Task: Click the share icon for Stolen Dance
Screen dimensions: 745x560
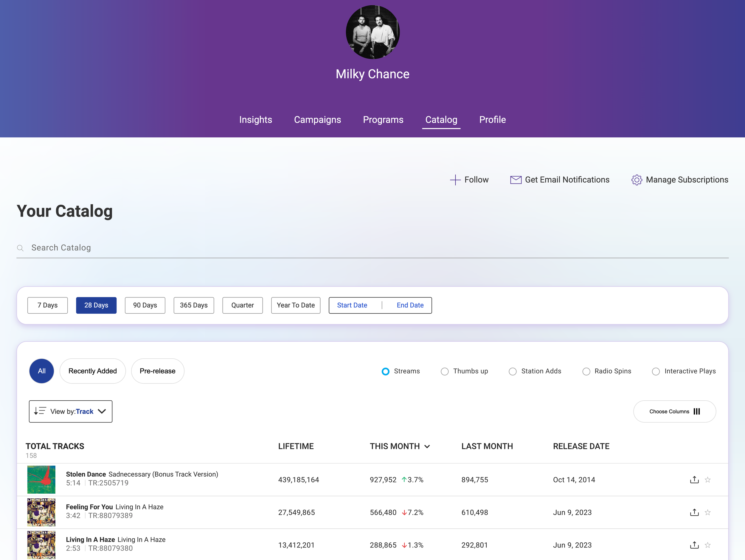Action: [694, 480]
